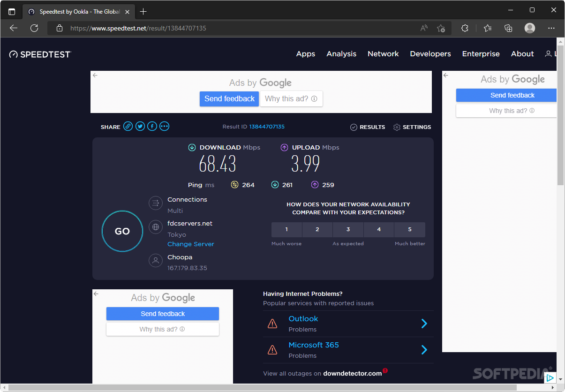Viewport: 565px width, 392px height.
Task: Click the Results checkmark icon
Action: (x=354, y=127)
